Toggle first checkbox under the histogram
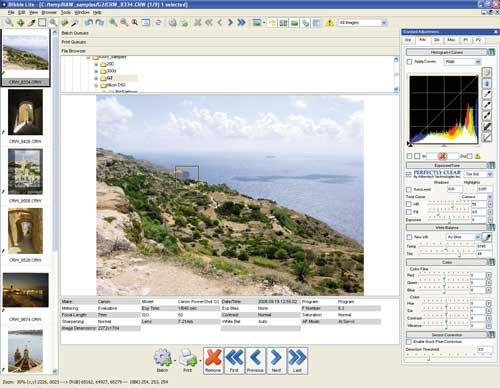 409,156
